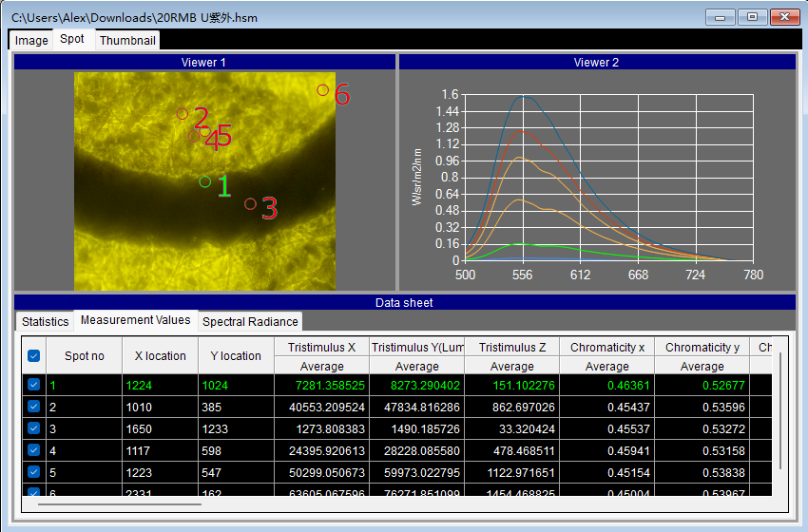Select red spot marker 4 circle
808x532 pixels.
pos(194,137)
